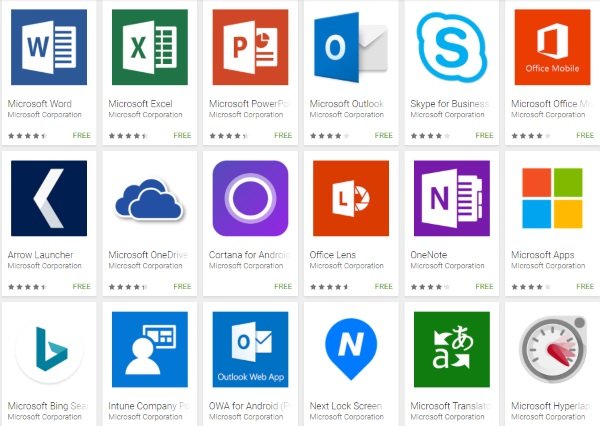Click FREE on the Office Mobile card
Image resolution: width=600 pixels, height=426 pixels.
585,135
